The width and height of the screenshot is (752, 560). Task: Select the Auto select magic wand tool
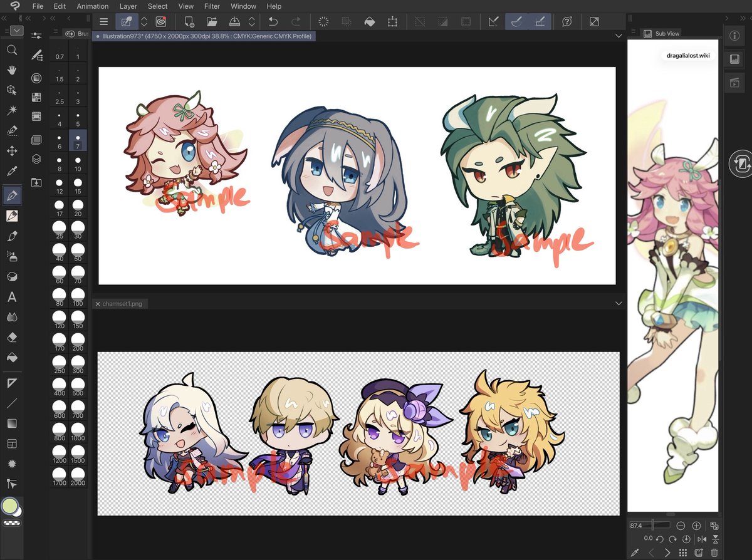[x=11, y=110]
